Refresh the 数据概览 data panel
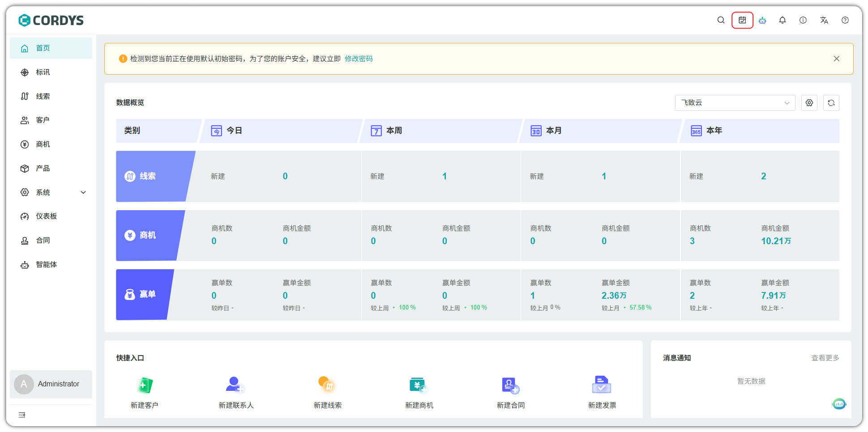 tap(831, 102)
